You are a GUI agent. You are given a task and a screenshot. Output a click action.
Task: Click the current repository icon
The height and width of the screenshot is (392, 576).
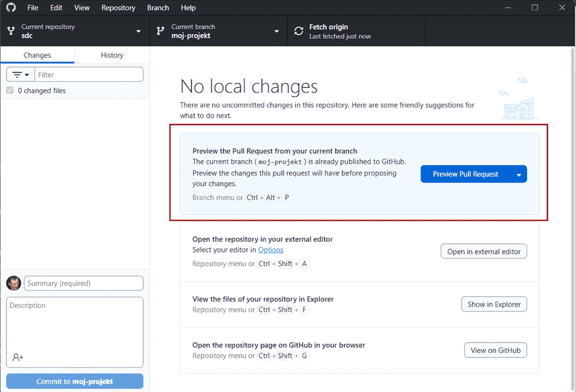[x=10, y=31]
